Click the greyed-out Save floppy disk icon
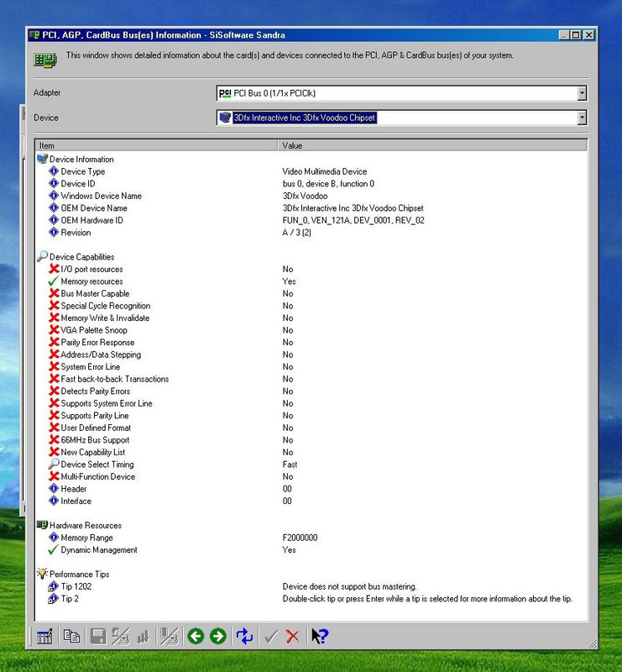Image resolution: width=622 pixels, height=672 pixels. (98, 637)
